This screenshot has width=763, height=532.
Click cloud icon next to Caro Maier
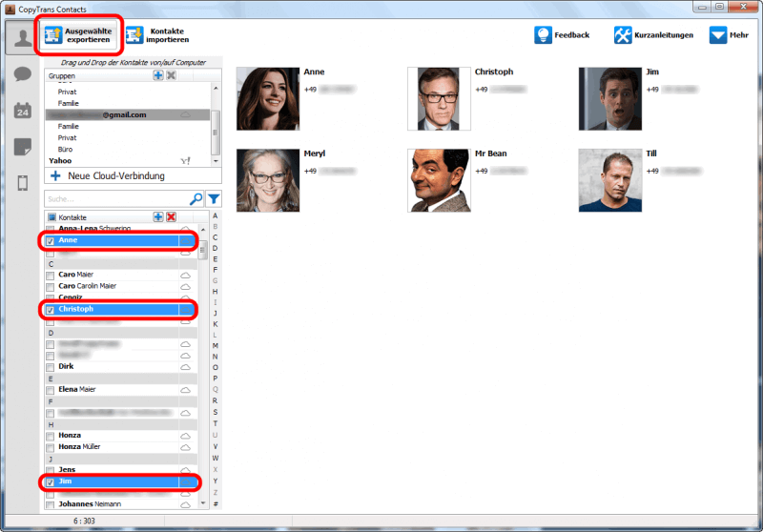point(185,275)
